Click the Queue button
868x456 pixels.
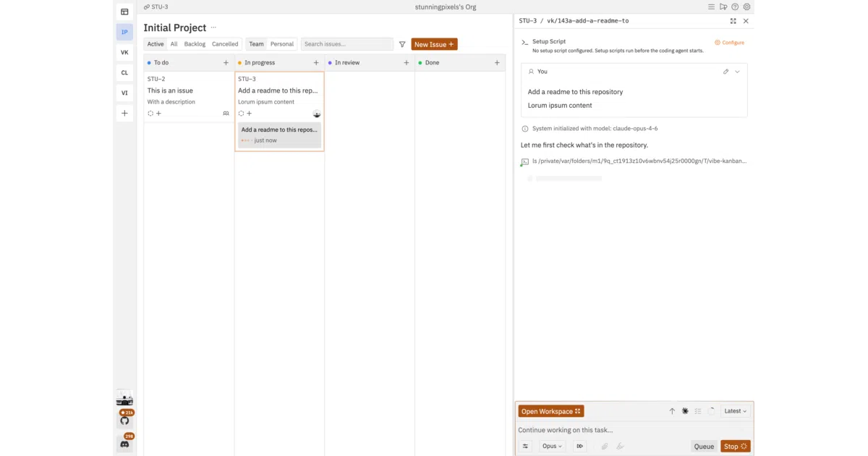(704, 447)
